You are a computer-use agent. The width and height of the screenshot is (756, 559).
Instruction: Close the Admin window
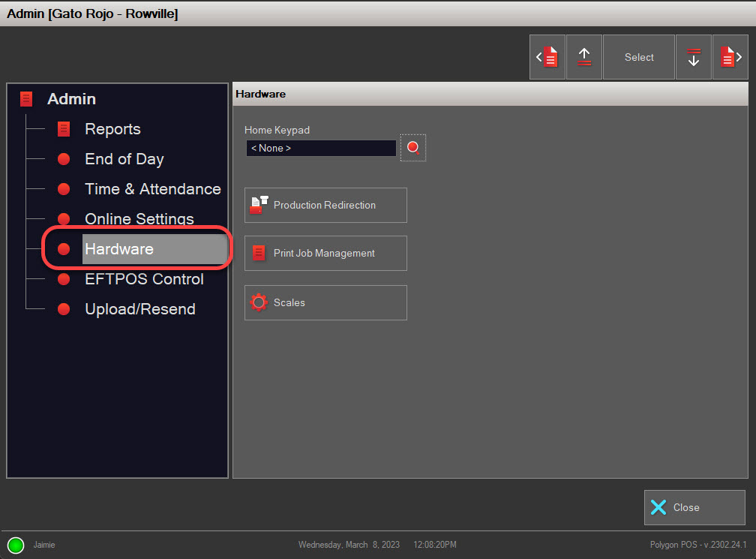694,507
